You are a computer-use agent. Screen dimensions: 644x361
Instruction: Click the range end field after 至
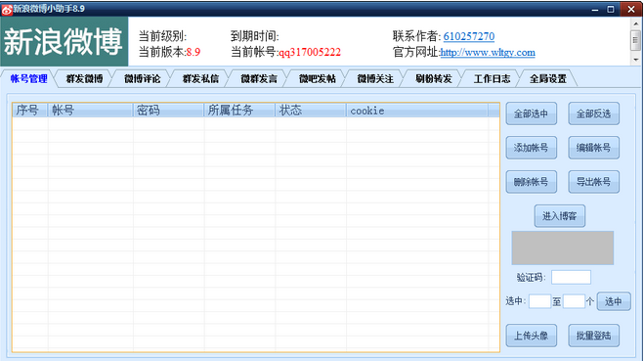pyautogui.click(x=574, y=301)
